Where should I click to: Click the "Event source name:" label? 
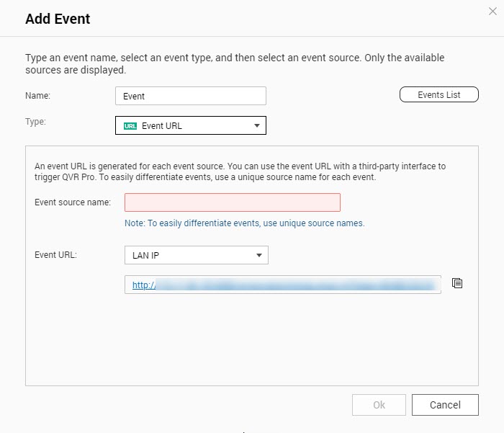(73, 202)
